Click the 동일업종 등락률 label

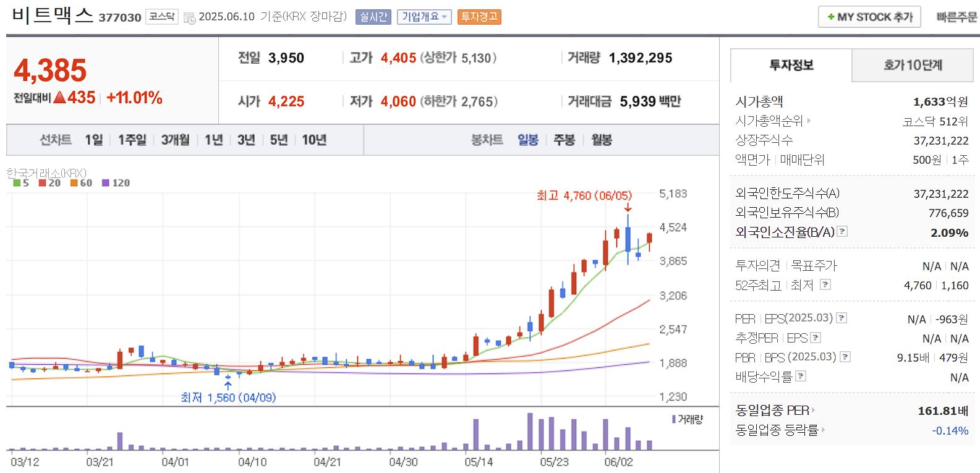[777, 430]
